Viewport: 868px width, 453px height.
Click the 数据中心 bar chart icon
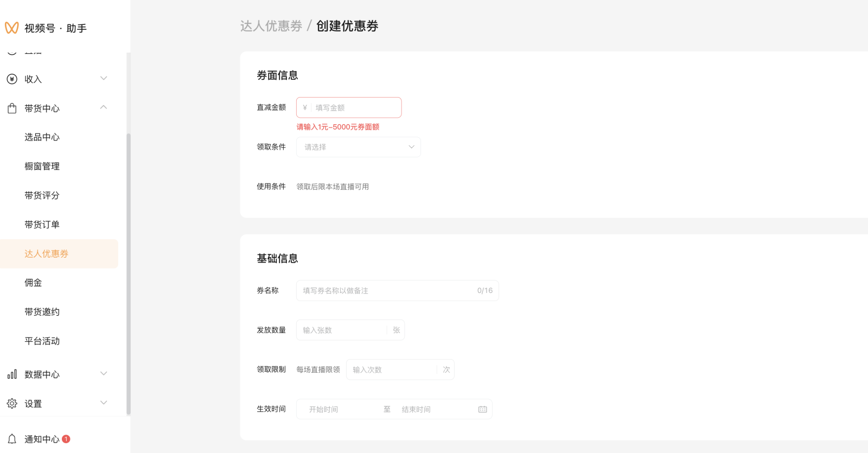click(12, 374)
